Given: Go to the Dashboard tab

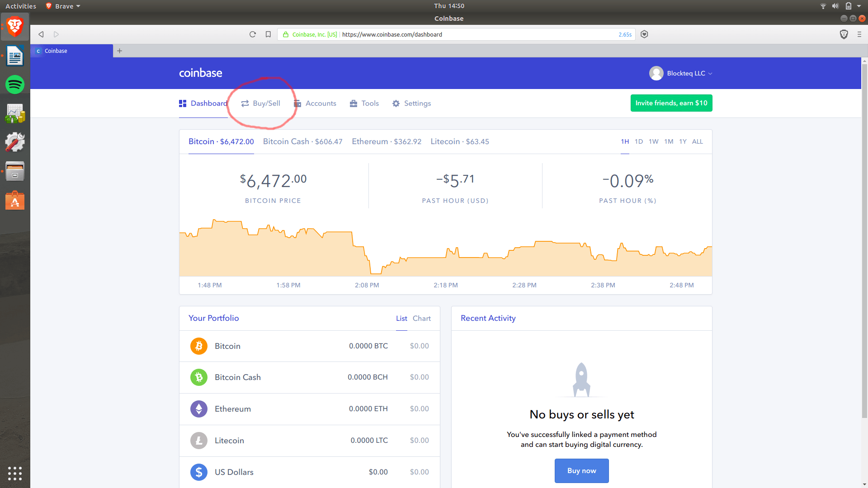Looking at the screenshot, I should pos(203,103).
